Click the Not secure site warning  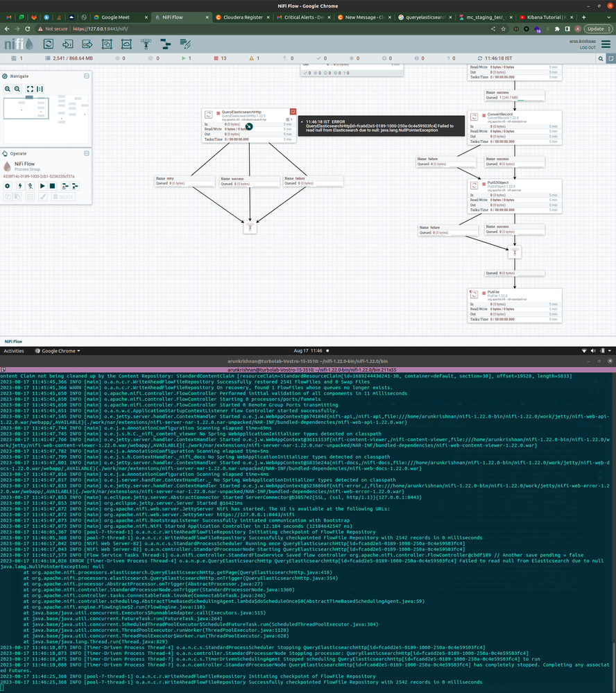tap(53, 28)
